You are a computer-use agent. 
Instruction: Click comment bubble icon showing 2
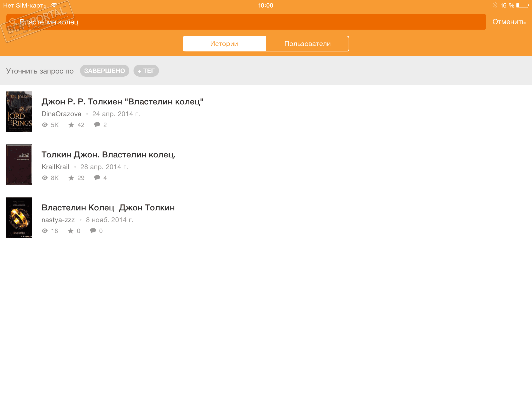point(97,125)
